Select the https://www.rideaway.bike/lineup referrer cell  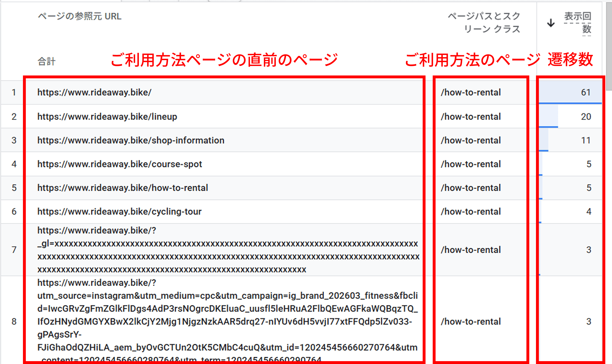coord(107,117)
